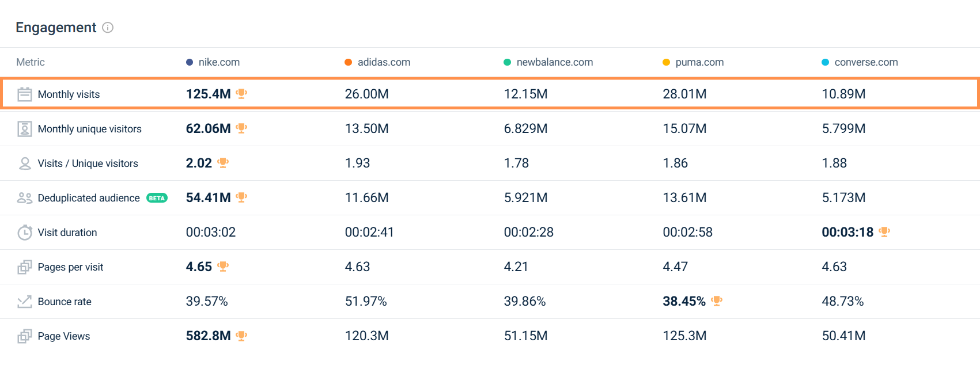The image size is (980, 369).
Task: Click the BETA badge on Deduplicated audience
Action: click(157, 198)
